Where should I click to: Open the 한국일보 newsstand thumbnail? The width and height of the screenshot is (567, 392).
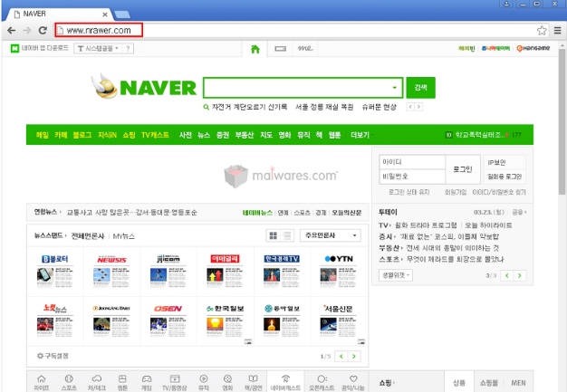pyautogui.click(x=225, y=320)
